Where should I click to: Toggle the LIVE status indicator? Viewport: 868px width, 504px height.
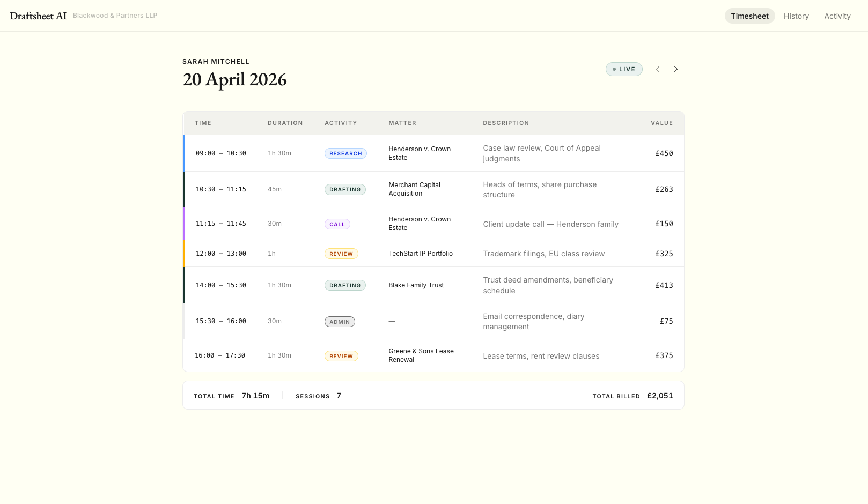click(624, 69)
